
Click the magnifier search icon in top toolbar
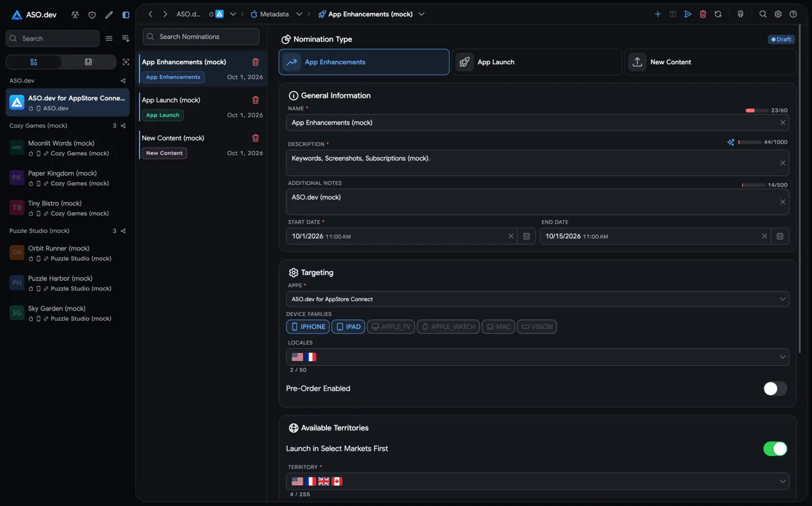(x=763, y=14)
